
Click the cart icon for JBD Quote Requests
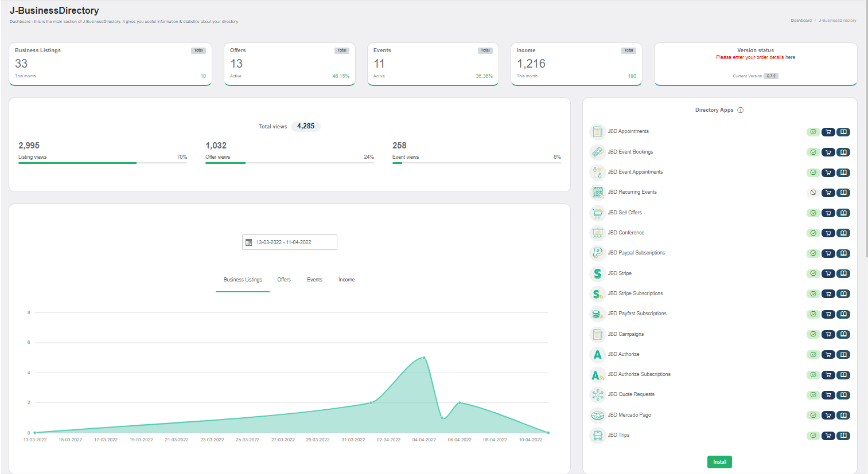(x=828, y=395)
